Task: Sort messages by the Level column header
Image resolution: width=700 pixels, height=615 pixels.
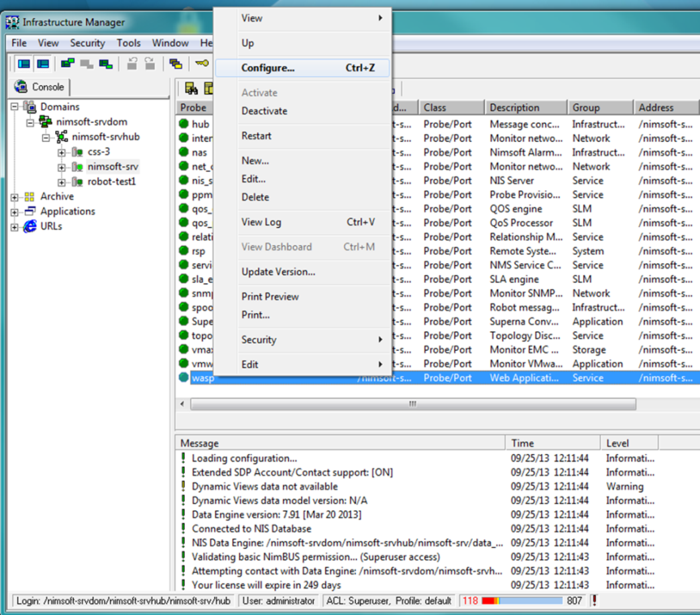Action: [x=629, y=443]
